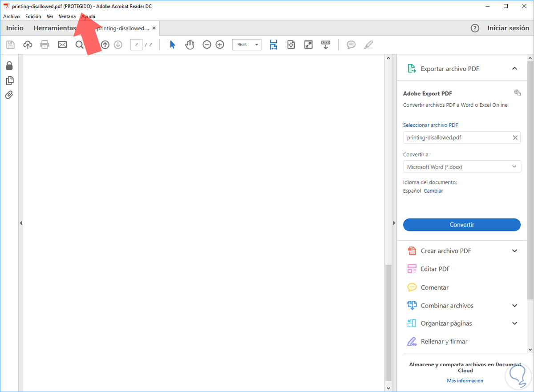Open Convertir a Microsoft Word dropdown
This screenshot has height=392, width=534.
tap(462, 167)
